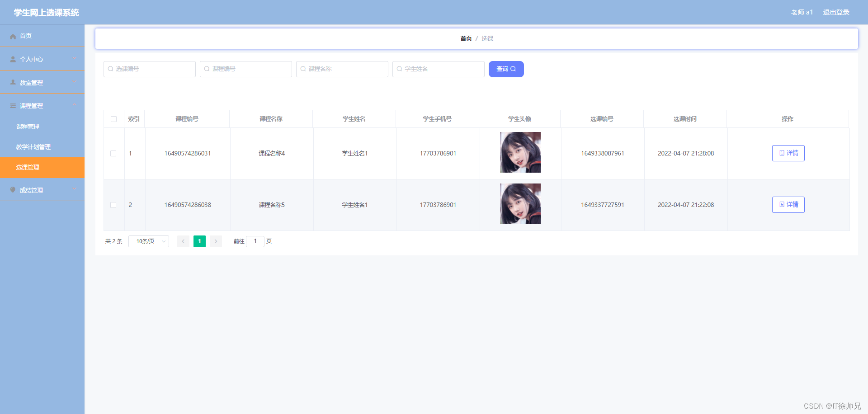868x414 pixels.
Task: Open the 10条/页 page size dropdown
Action: pyautogui.click(x=148, y=241)
